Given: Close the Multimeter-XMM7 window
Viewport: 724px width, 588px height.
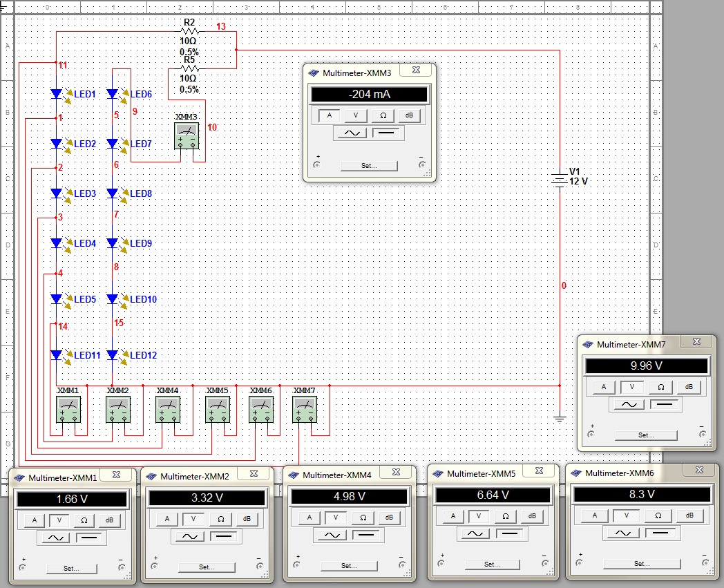Looking at the screenshot, I should 697,342.
